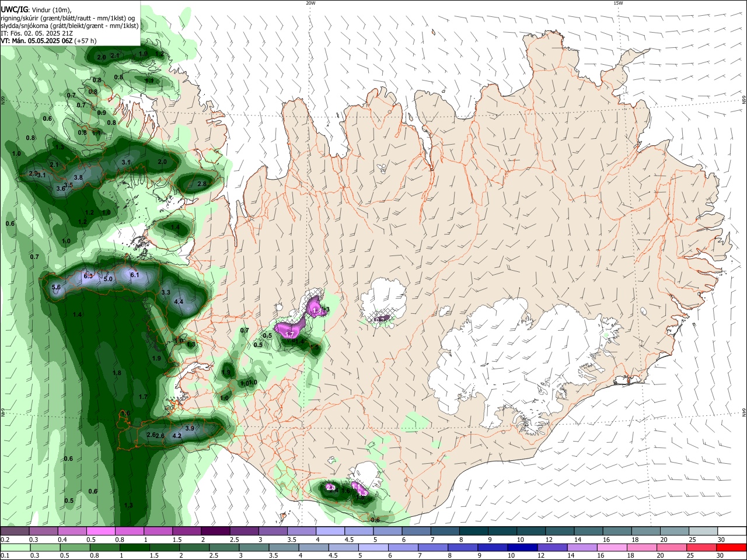Click the 'Vindur (10m)' label
The height and width of the screenshot is (560, 747).
(51, 10)
